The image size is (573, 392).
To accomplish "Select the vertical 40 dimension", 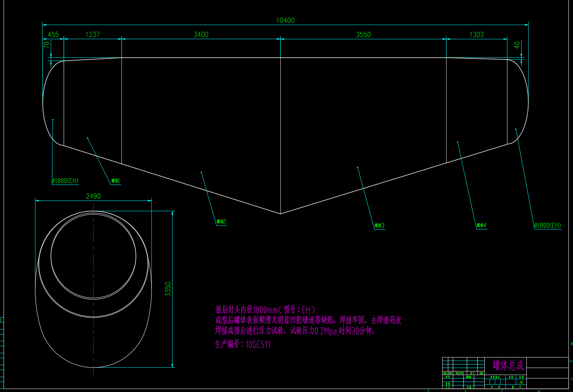I will 517,45.
